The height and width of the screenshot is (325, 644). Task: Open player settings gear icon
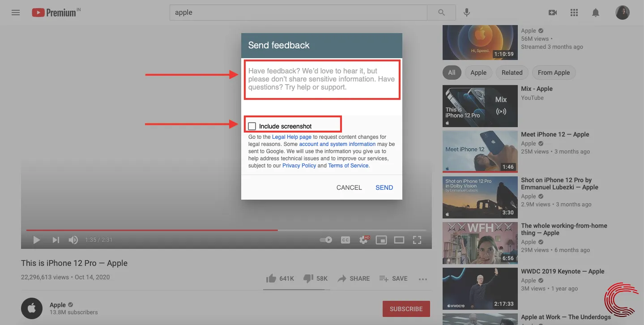pos(364,240)
